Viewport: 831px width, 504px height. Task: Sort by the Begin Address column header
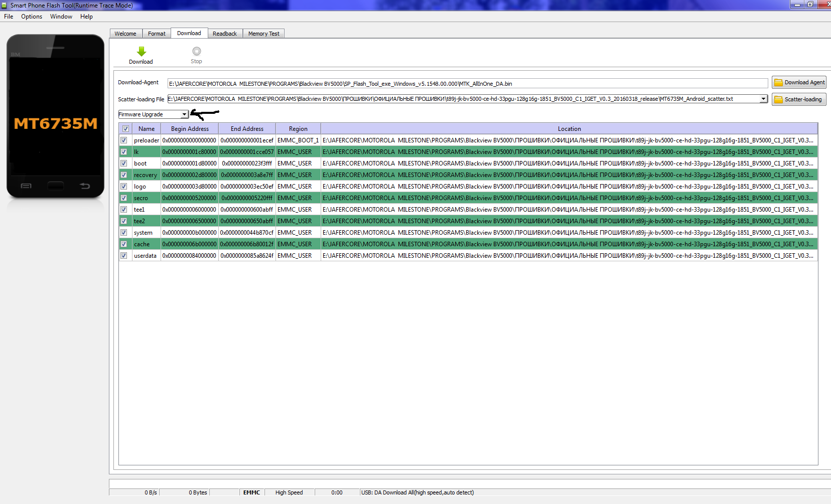[190, 129]
